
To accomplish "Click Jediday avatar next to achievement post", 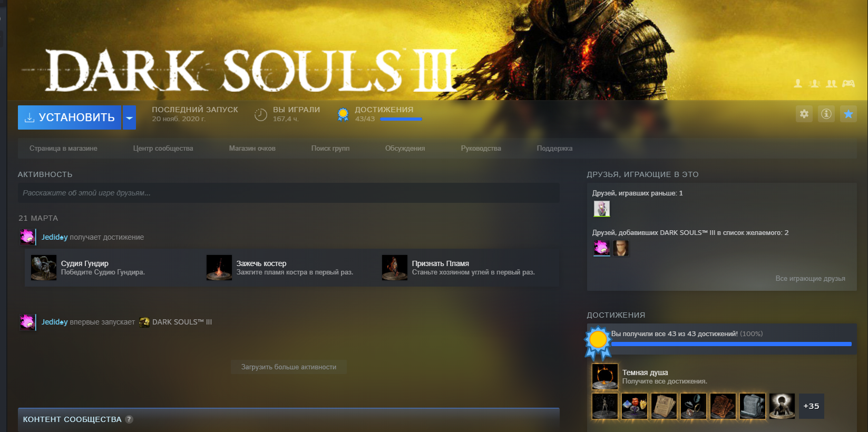I will click(x=27, y=237).
